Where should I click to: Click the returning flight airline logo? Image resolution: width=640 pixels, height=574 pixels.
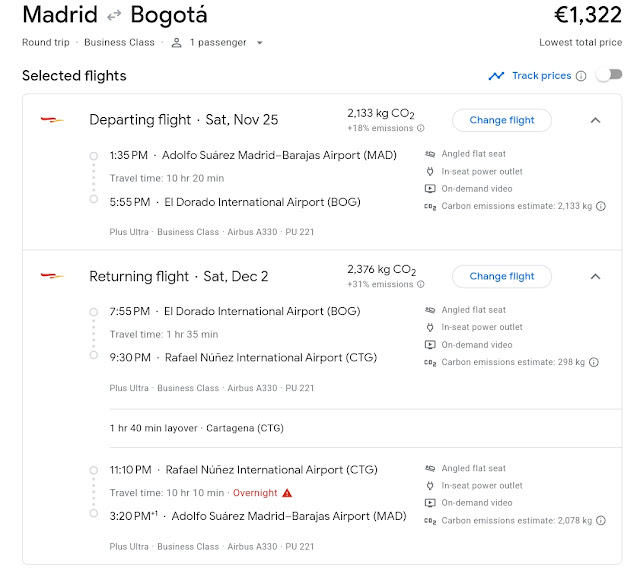(x=51, y=276)
